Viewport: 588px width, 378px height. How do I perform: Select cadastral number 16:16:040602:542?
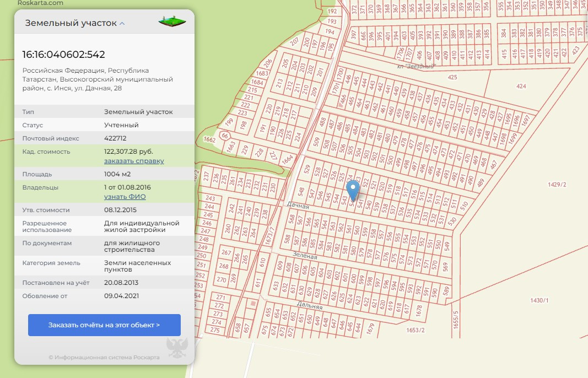tap(63, 55)
